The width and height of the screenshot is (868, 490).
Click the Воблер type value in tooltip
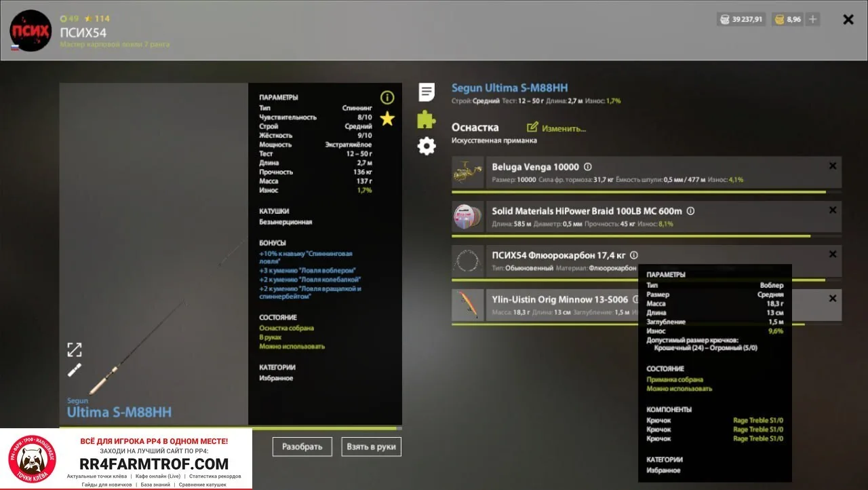tap(772, 286)
